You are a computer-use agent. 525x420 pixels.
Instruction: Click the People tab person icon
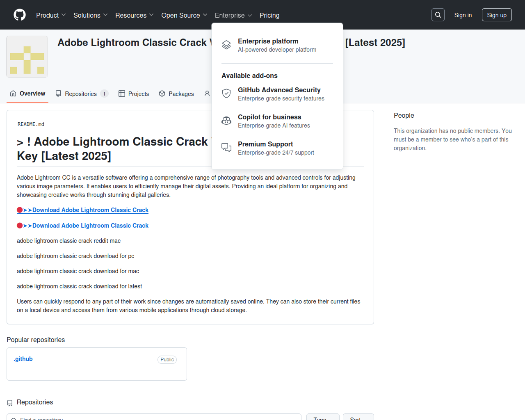pos(207,94)
